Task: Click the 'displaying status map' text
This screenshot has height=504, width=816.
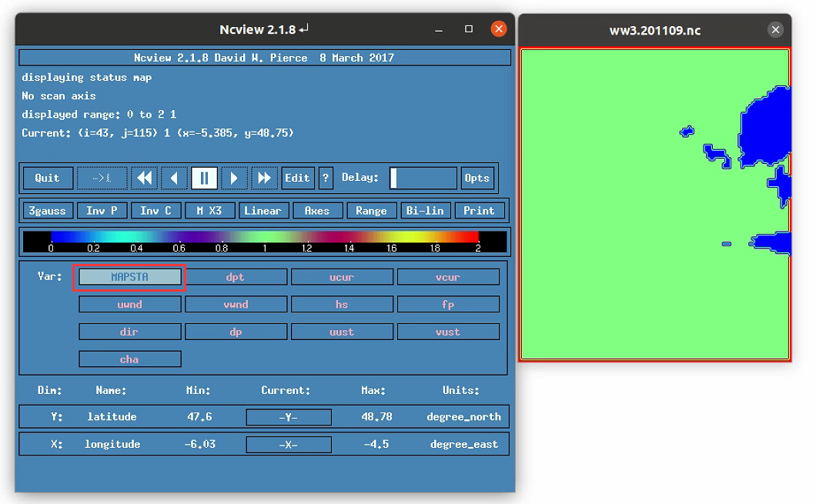Action: pyautogui.click(x=86, y=78)
